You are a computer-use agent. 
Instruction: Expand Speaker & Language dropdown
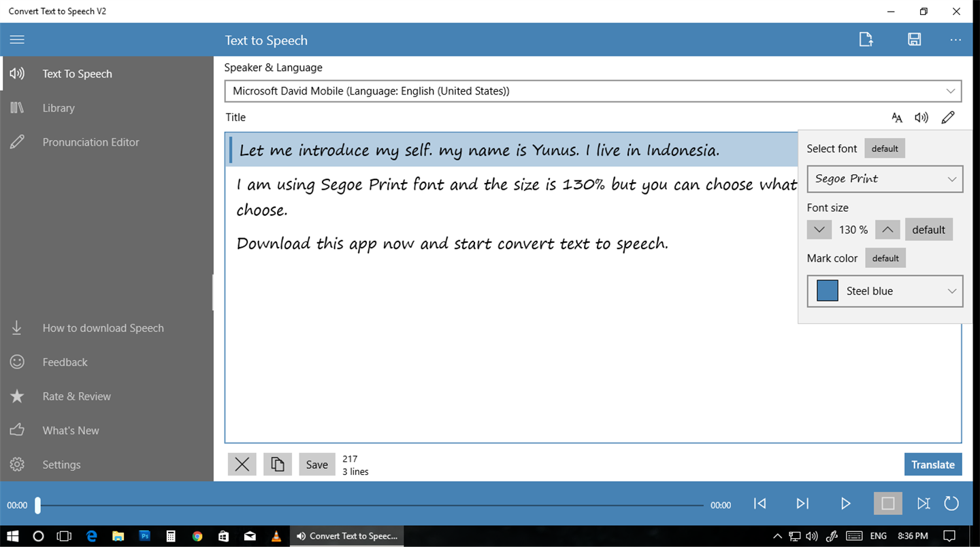[x=593, y=90]
